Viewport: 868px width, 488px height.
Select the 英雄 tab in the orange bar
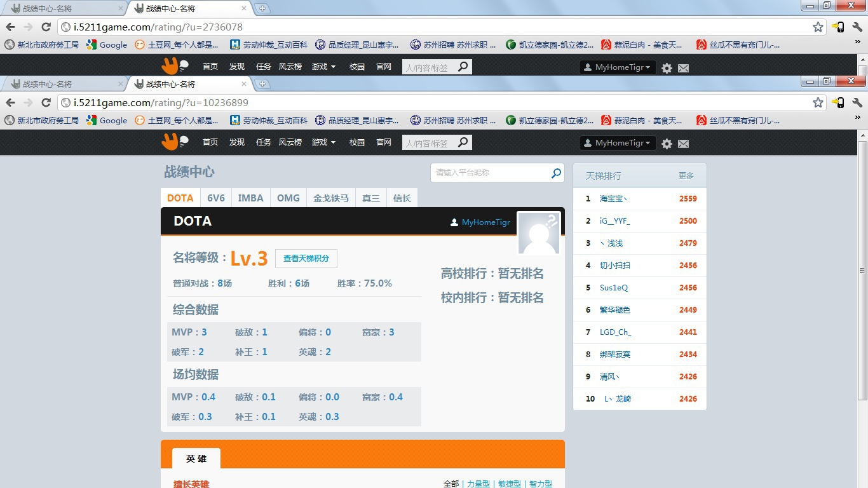[x=196, y=459]
